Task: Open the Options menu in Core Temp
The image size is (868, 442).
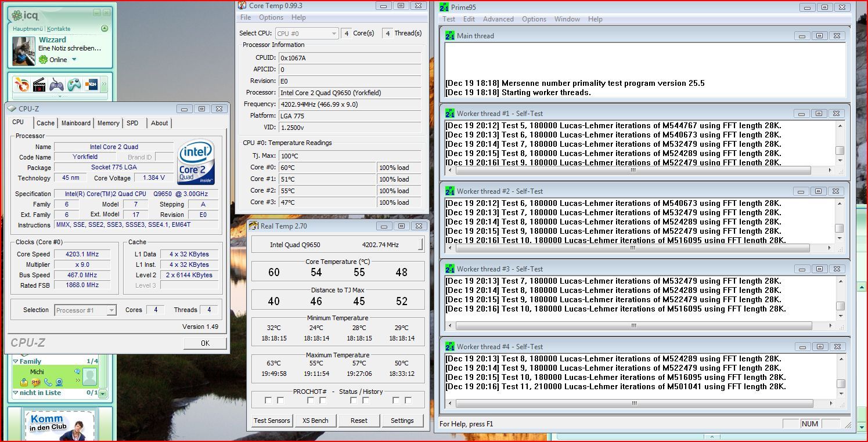Action: (271, 17)
